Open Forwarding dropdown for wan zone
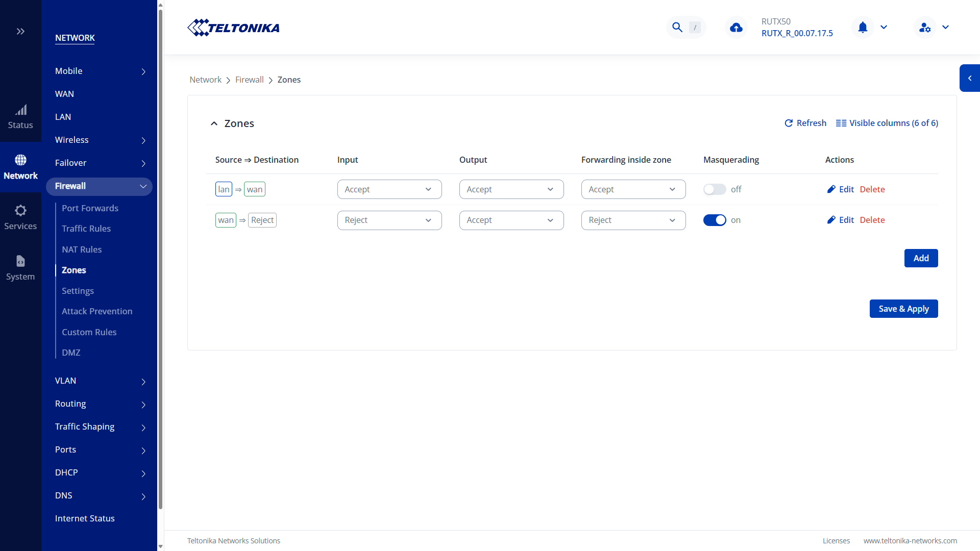This screenshot has width=980, height=551. 633,220
